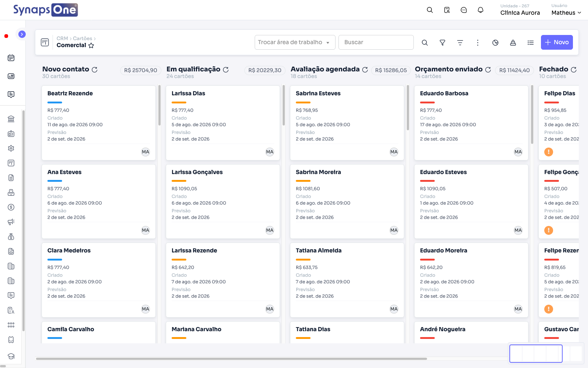Open the Eduardo Moreira card

[x=471, y=280]
